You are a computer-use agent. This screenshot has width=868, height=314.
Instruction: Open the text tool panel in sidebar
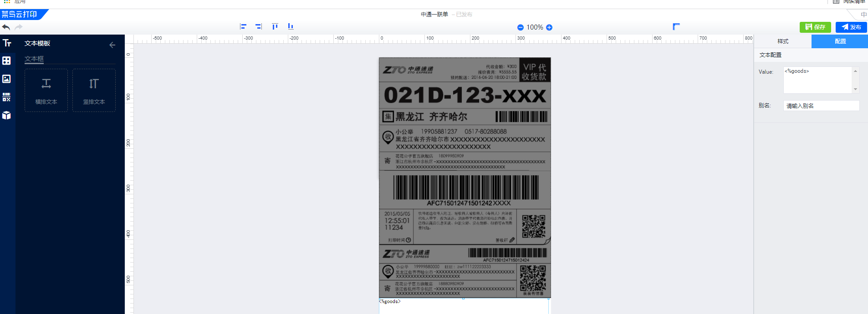pos(7,43)
